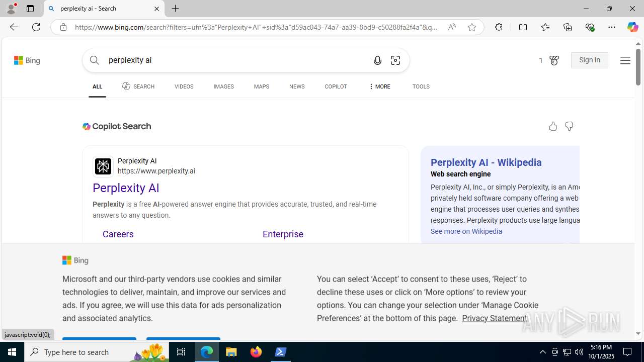Click See more on Wikipedia
The width and height of the screenshot is (644, 362).
tap(466, 231)
